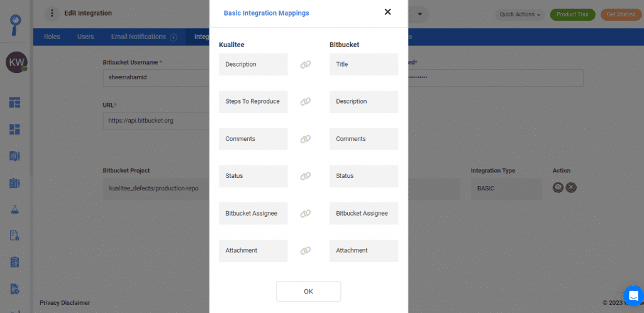Open the Roles tab
The image size is (644, 313).
[52, 37]
